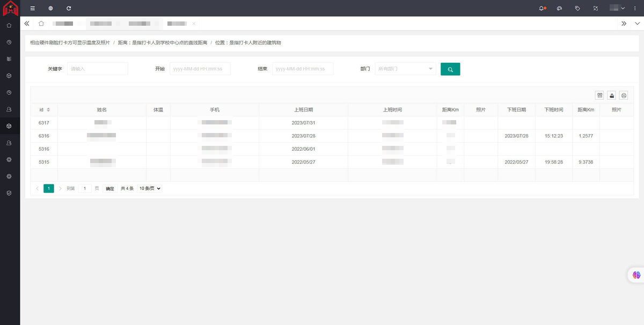Open the column filter icon in table toolbar
Viewport: 644px width, 325px height.
[599, 95]
